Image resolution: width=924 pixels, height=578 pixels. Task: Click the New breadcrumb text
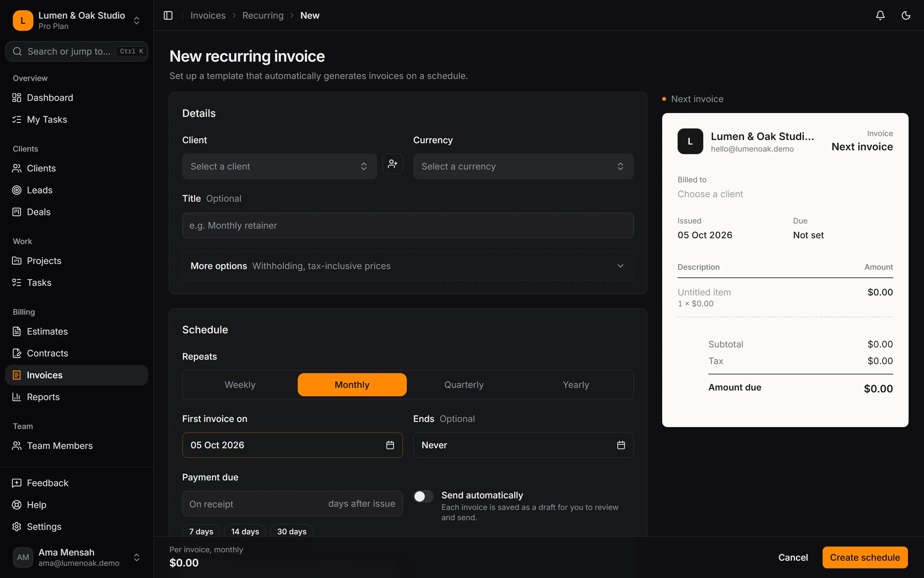[x=310, y=15]
